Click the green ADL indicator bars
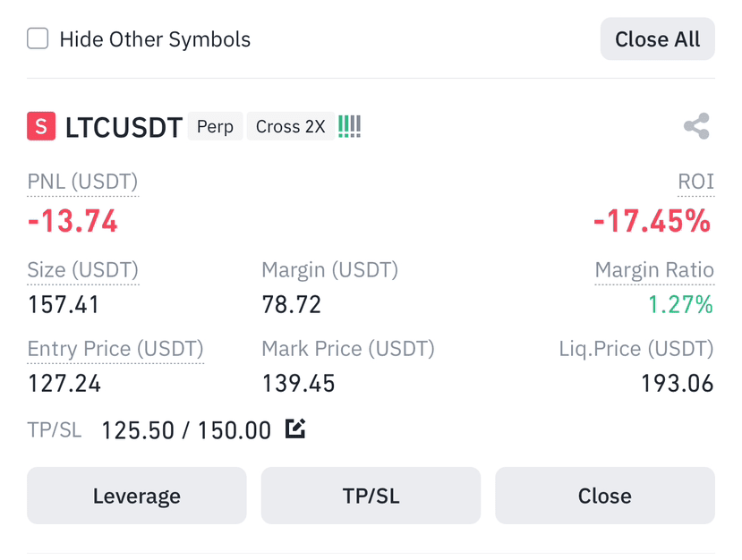Screen dimensions: 742x560 (x=349, y=126)
